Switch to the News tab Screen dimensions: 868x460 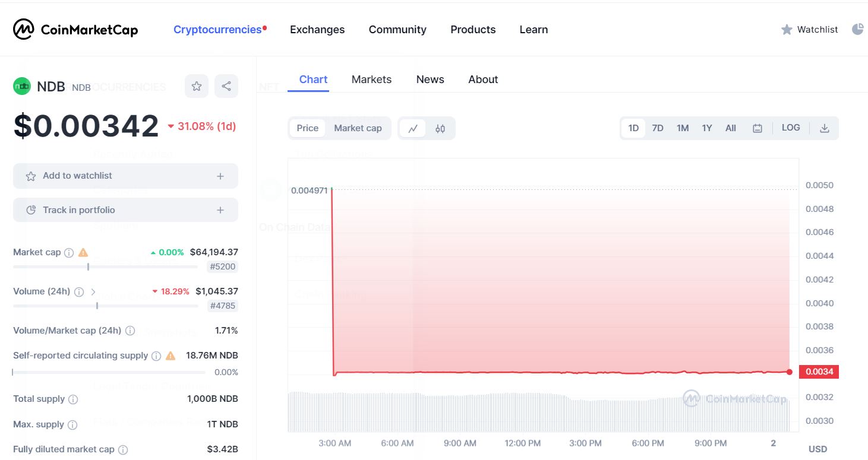tap(430, 80)
